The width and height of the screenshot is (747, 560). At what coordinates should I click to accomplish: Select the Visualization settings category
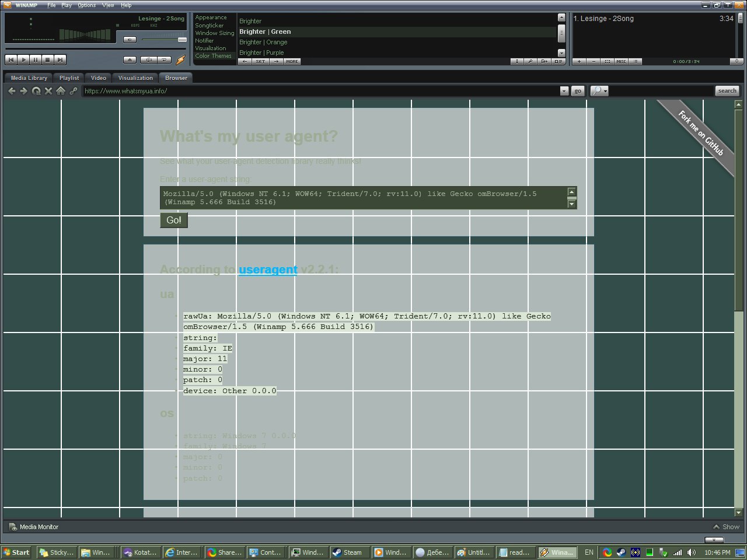210,48
